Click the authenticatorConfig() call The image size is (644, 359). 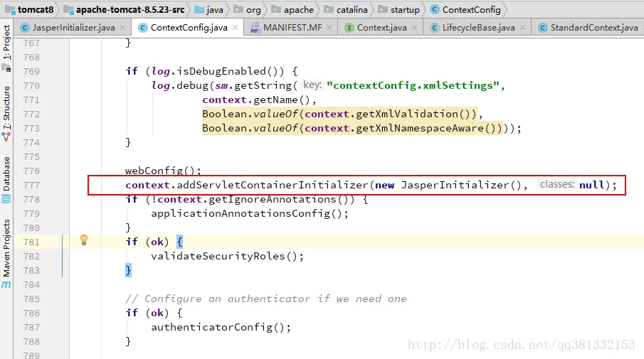(x=221, y=328)
